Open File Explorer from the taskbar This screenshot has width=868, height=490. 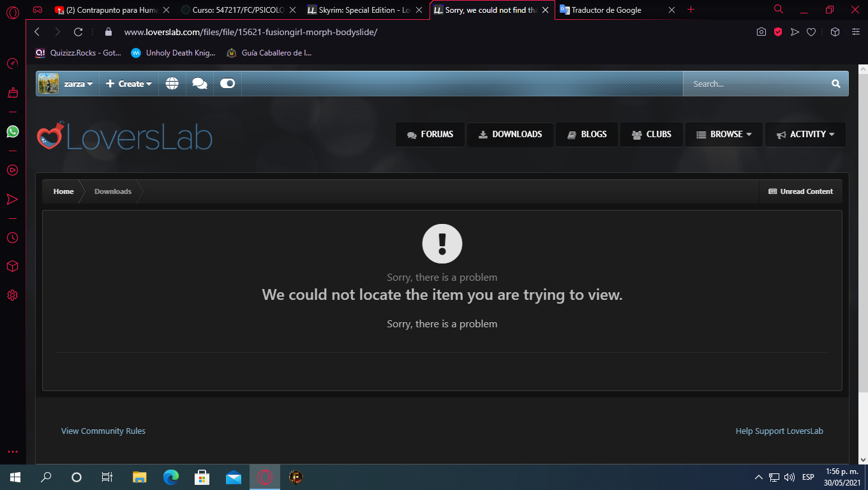click(139, 477)
